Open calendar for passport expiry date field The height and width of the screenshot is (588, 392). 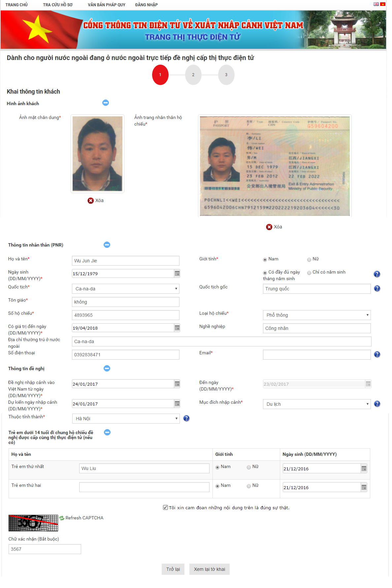(x=177, y=328)
